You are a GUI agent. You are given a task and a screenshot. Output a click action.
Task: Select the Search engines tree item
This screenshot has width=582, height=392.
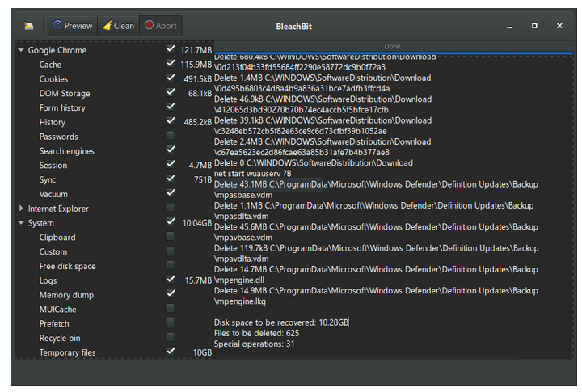[67, 151]
